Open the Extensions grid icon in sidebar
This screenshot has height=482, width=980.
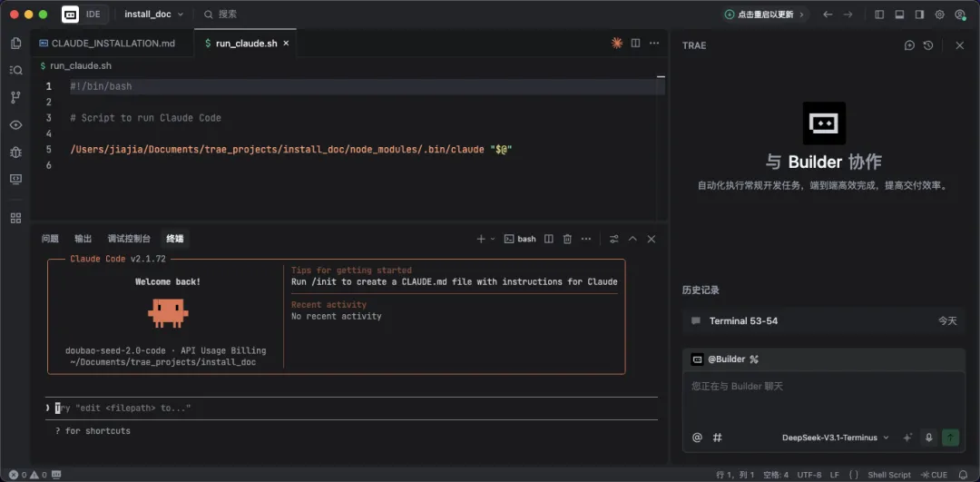[16, 218]
